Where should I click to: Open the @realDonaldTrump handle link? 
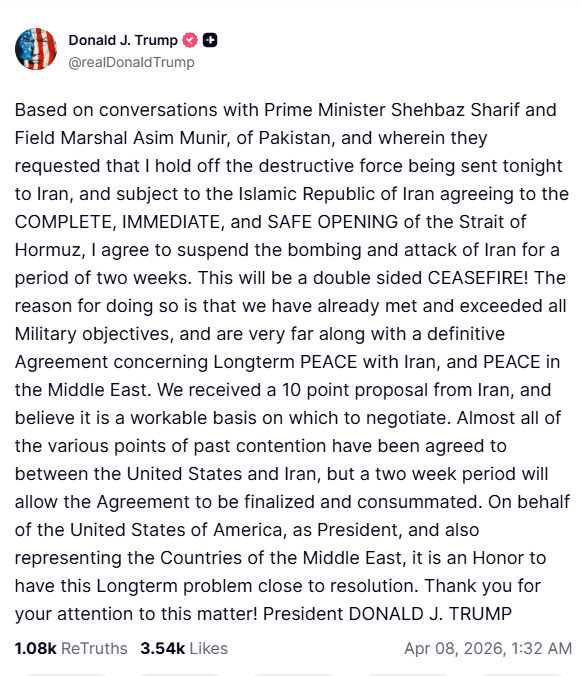tap(131, 62)
